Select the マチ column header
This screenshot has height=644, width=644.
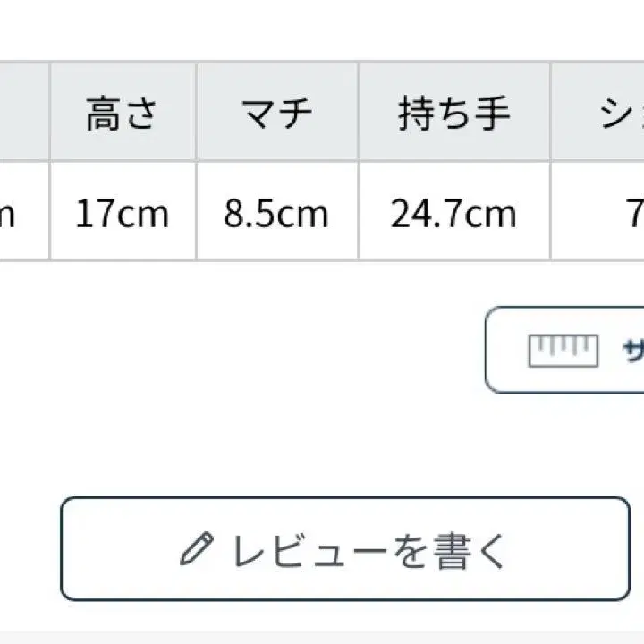click(x=276, y=113)
